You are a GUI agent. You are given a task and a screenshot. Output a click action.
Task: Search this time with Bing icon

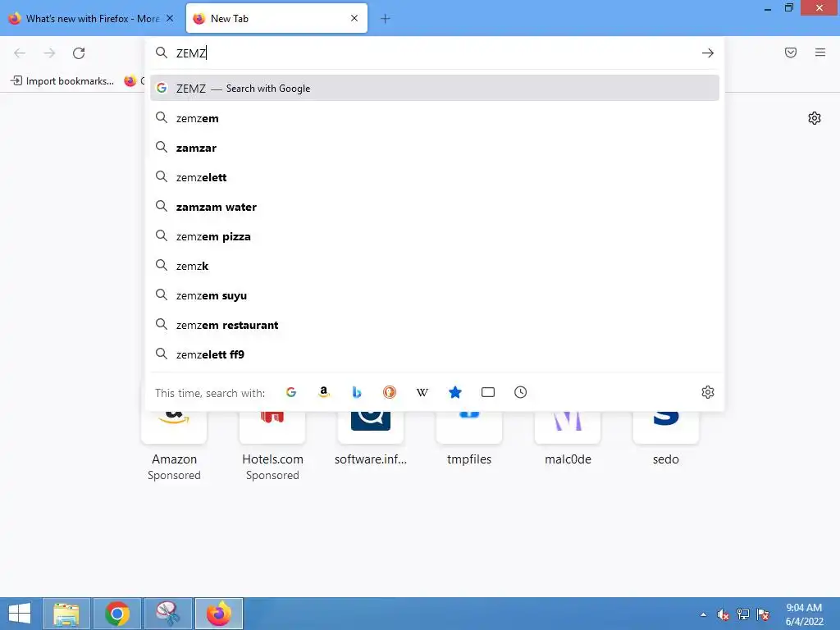356,392
